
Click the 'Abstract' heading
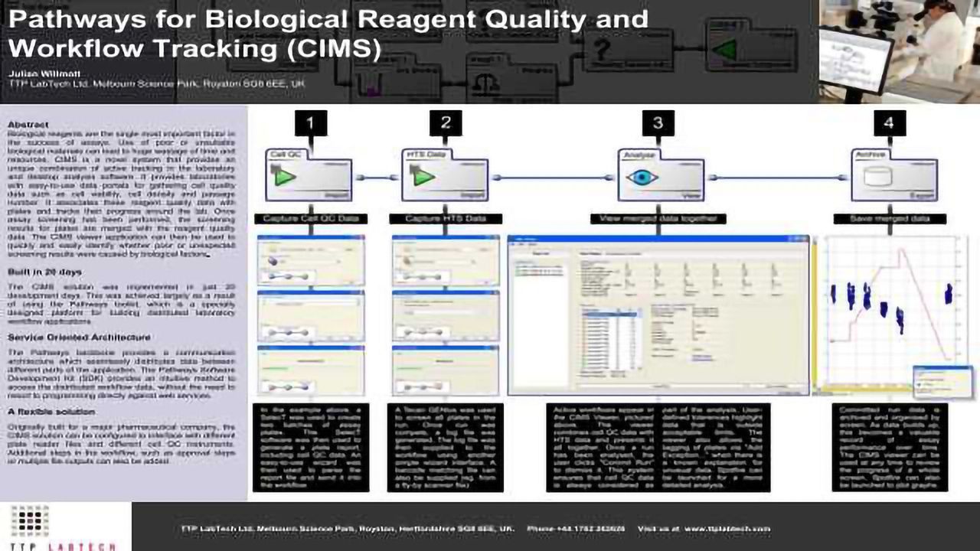pyautogui.click(x=28, y=124)
